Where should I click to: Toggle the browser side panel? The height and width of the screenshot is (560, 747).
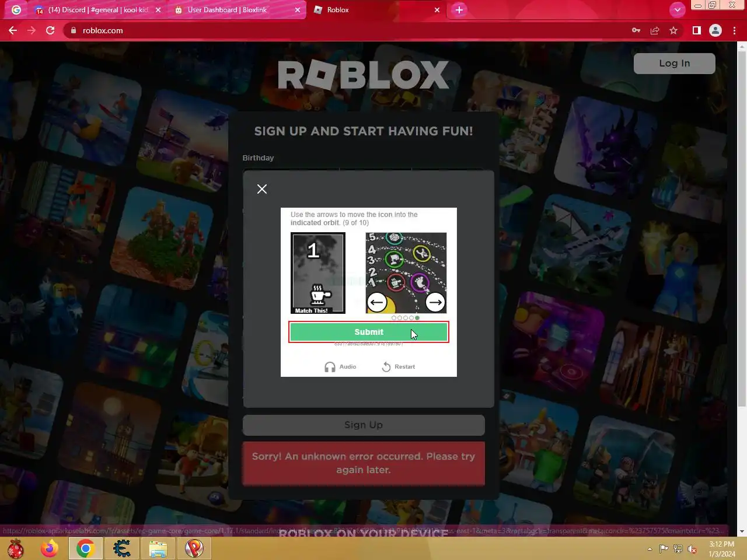(x=697, y=30)
